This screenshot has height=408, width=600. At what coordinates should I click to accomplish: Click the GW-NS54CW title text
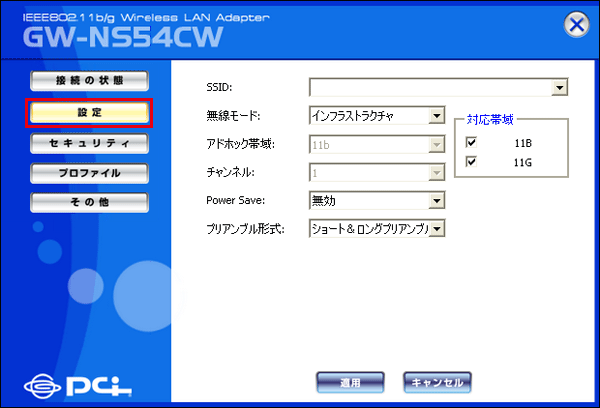(x=123, y=37)
